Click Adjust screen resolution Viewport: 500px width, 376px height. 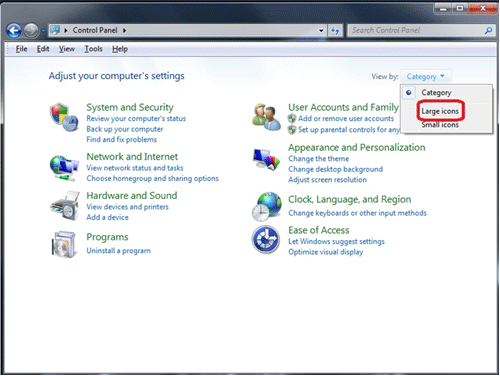point(327,180)
